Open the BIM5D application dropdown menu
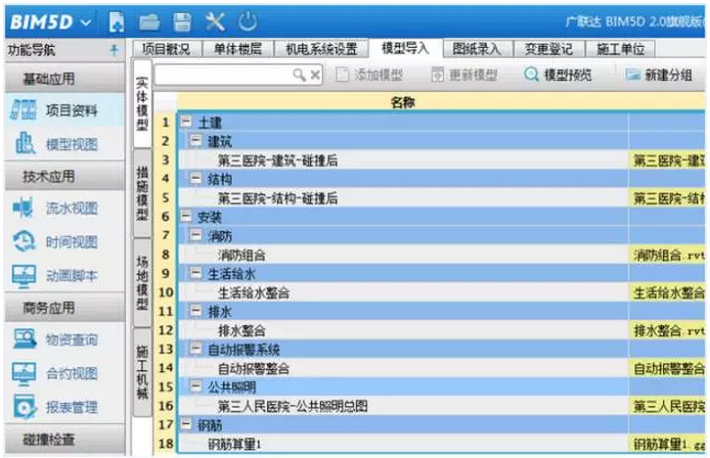Image resolution: width=710 pixels, height=458 pixels. click(x=86, y=21)
